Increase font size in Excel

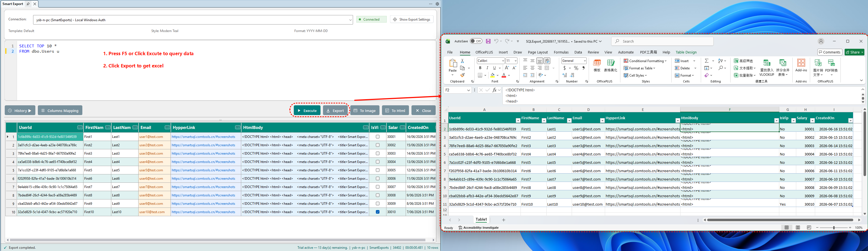click(x=507, y=68)
